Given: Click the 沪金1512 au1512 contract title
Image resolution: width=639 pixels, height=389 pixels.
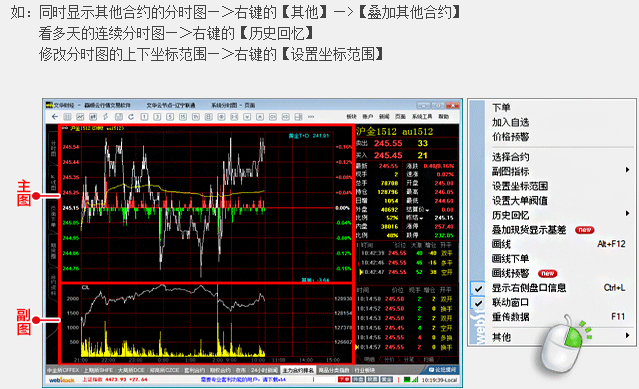Looking at the screenshot, I should 394,131.
